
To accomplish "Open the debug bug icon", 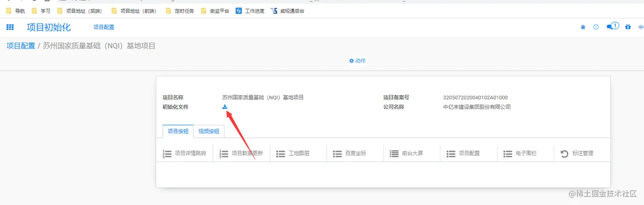I will pyautogui.click(x=583, y=27).
